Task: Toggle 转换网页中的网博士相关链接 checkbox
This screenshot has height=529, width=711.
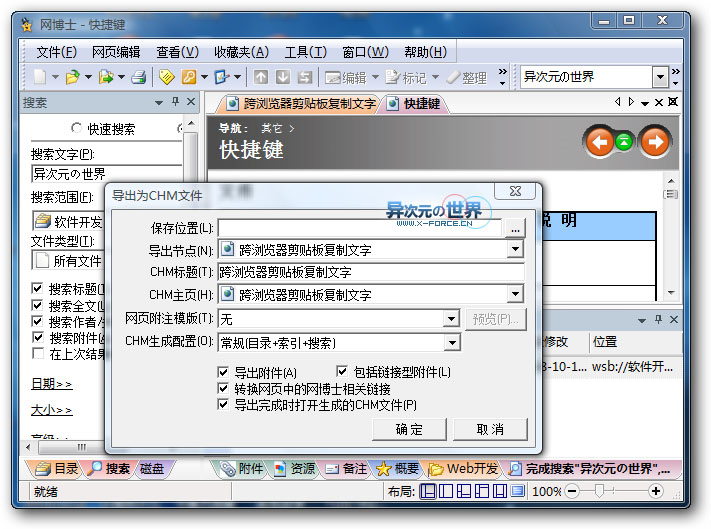Action: pos(223,388)
